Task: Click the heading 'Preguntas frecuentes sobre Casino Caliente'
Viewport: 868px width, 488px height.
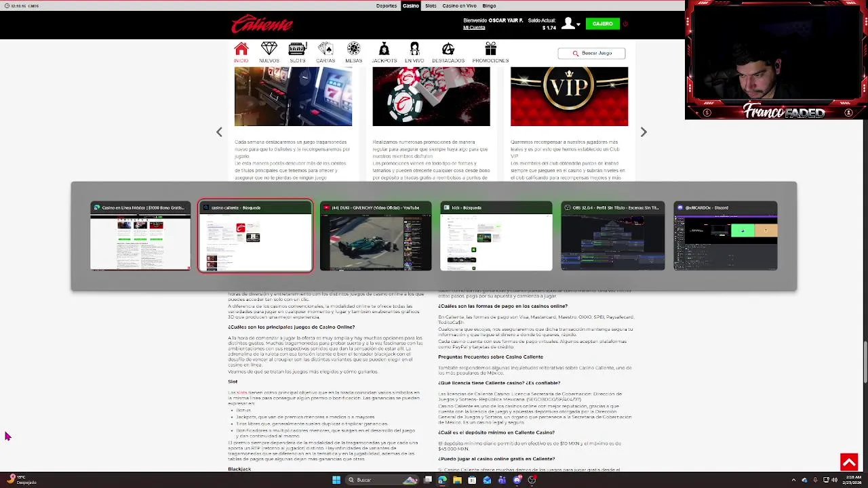Action: click(490, 357)
